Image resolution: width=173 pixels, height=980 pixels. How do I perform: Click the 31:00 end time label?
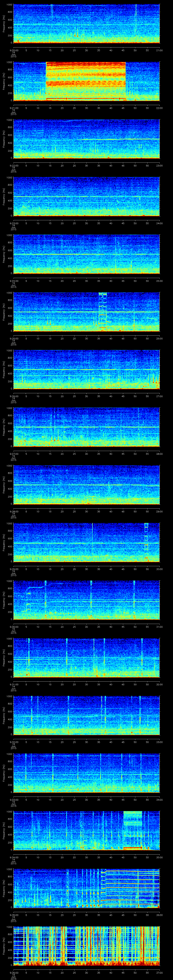pyautogui.click(x=159, y=627)
